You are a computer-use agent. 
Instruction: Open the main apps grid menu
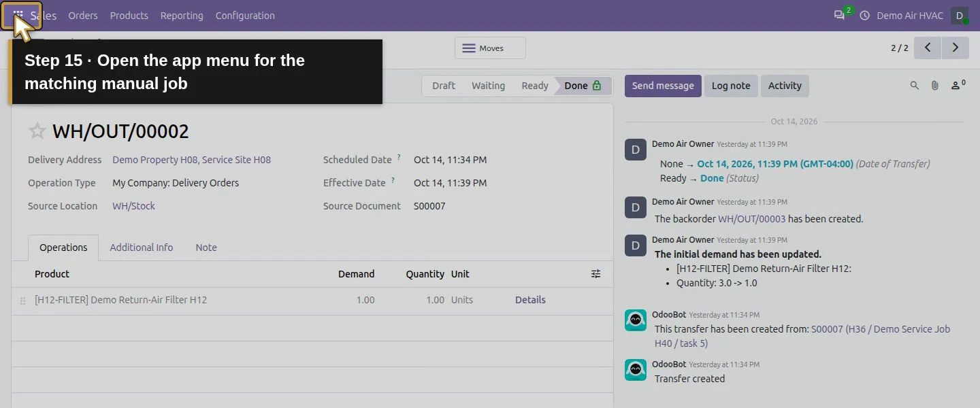click(x=18, y=15)
